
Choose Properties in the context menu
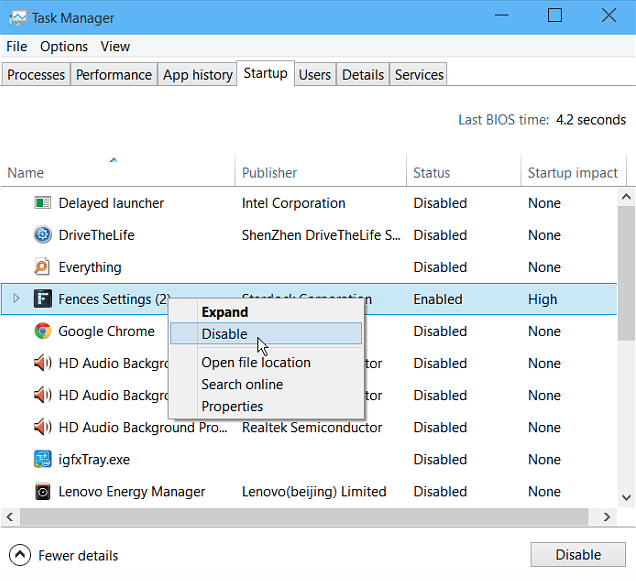(266, 406)
